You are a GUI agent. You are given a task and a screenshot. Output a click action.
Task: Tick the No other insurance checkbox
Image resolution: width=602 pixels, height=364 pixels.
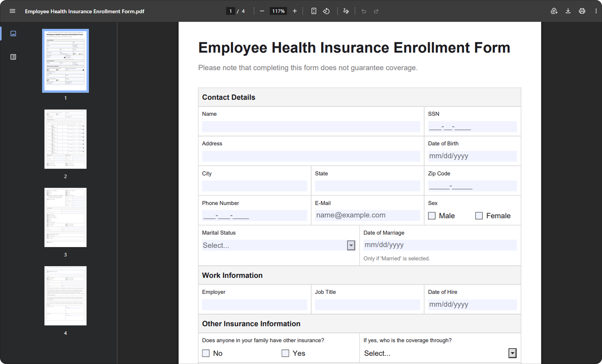tap(206, 353)
